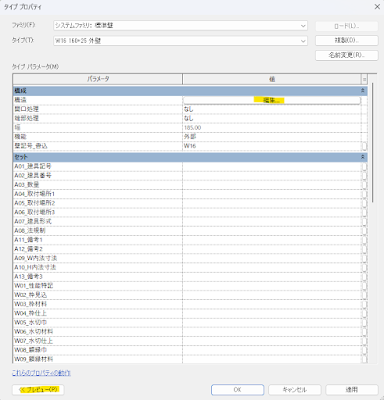The width and height of the screenshot is (384, 400).
Task: Select the A07_建具形式 parameter label
Action: (x=33, y=221)
